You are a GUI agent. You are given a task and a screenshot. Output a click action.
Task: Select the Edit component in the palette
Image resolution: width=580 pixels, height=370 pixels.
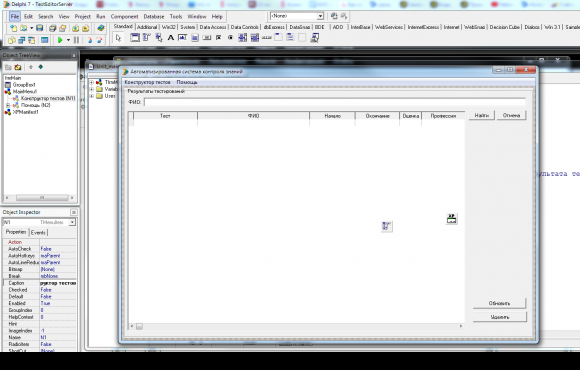[182, 38]
